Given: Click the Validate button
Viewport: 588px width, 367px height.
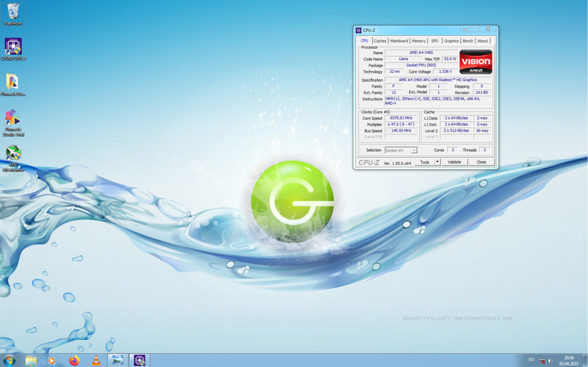Looking at the screenshot, I should tap(454, 162).
